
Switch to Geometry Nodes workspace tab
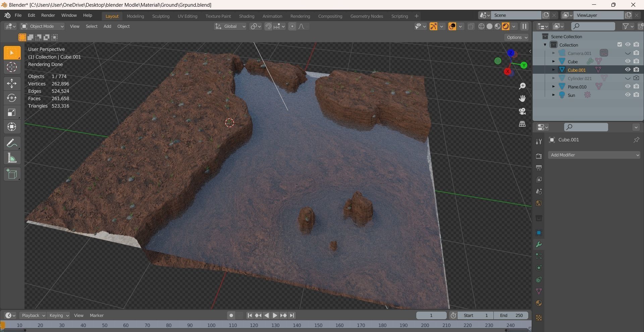tap(367, 16)
